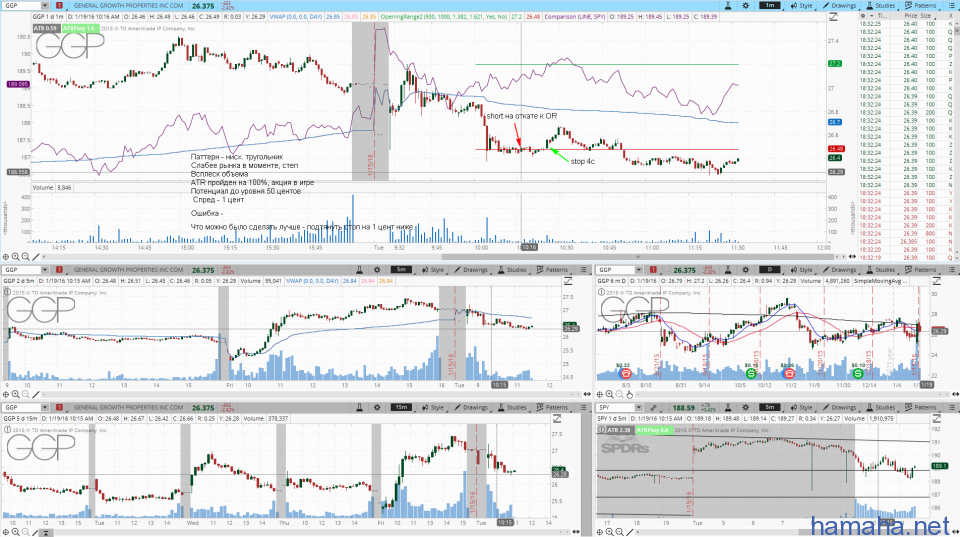This screenshot has height=537, width=960.
Task: Open Style menu in top 1m chart
Action: (801, 6)
